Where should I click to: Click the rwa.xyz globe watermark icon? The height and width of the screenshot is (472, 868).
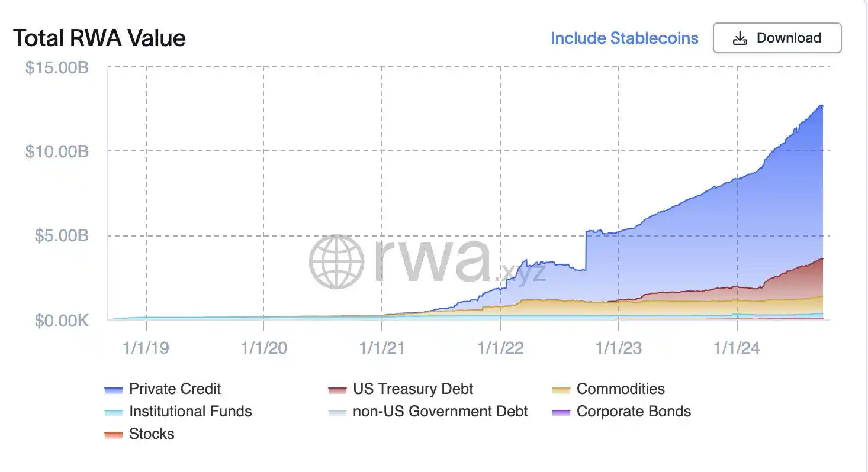336,262
